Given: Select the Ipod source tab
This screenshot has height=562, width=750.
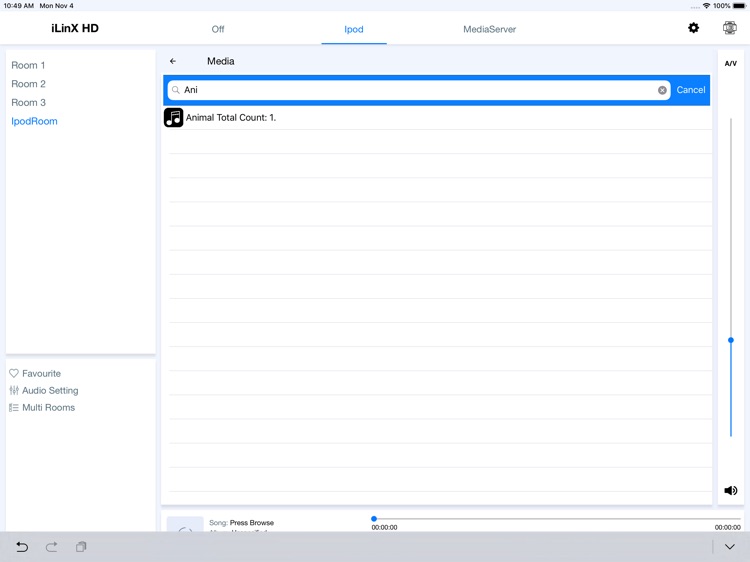Looking at the screenshot, I should pos(354,29).
